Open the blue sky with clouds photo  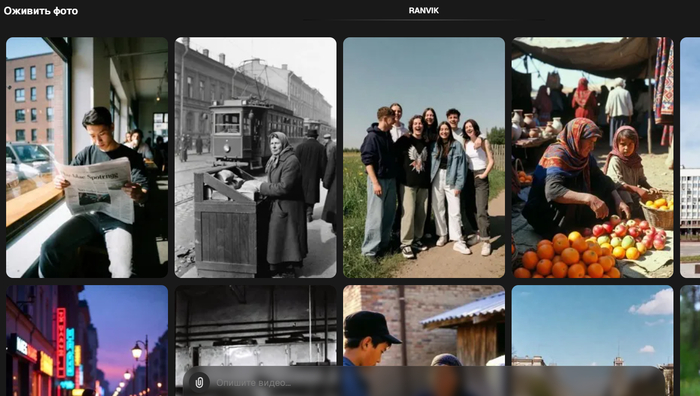[592, 326]
